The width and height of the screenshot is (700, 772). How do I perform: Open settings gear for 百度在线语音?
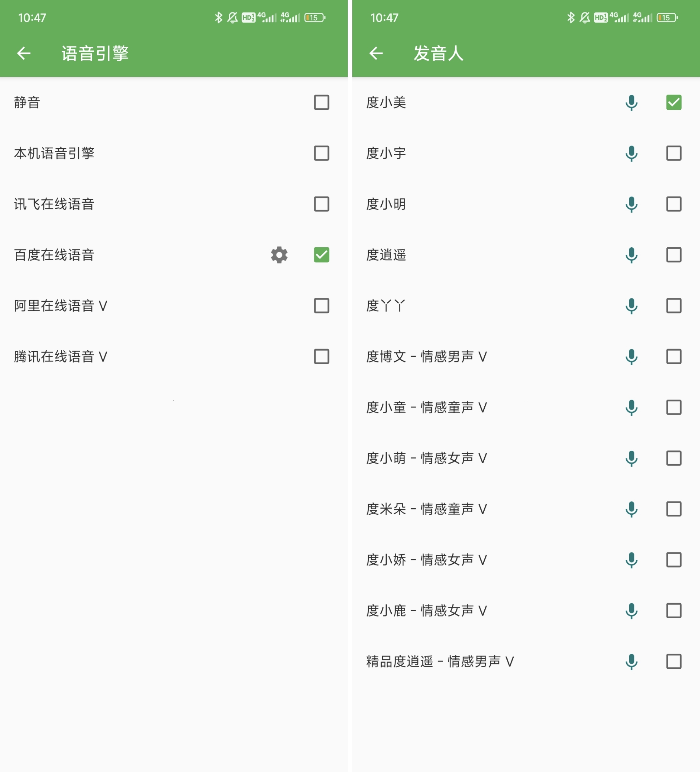tap(279, 254)
